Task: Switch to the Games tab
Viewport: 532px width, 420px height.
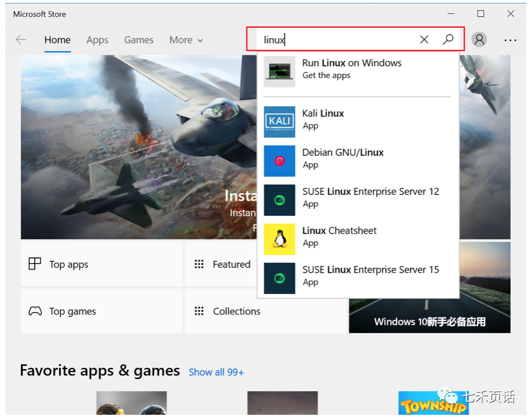Action: click(139, 40)
